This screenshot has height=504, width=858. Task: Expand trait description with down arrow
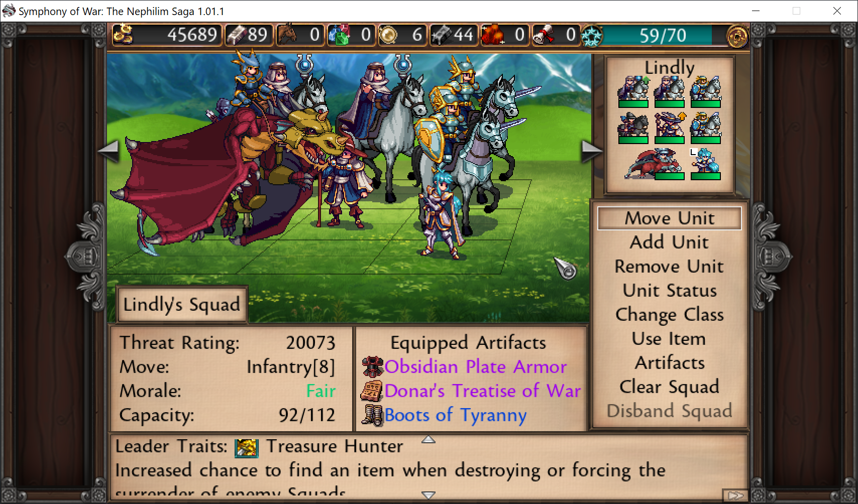[428, 494]
